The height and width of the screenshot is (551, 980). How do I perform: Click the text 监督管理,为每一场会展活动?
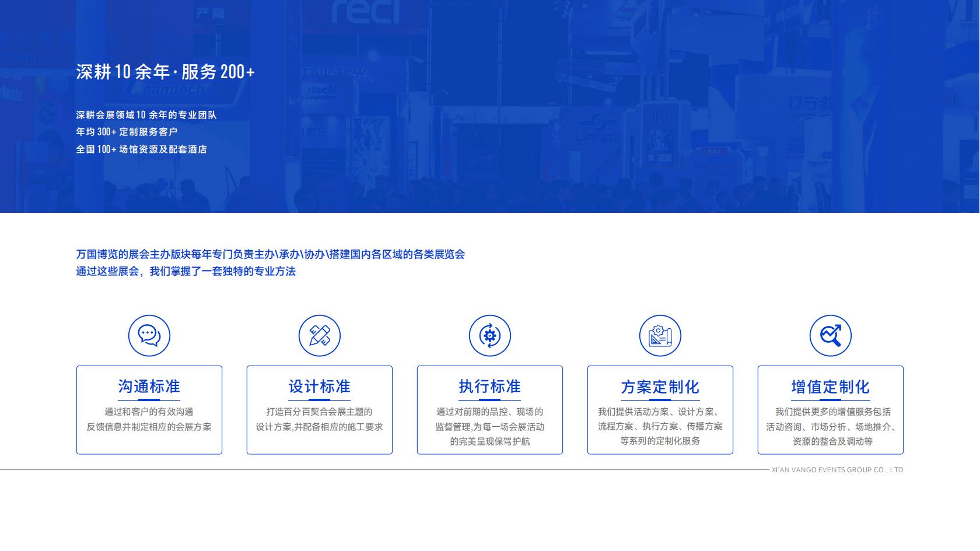point(490,427)
